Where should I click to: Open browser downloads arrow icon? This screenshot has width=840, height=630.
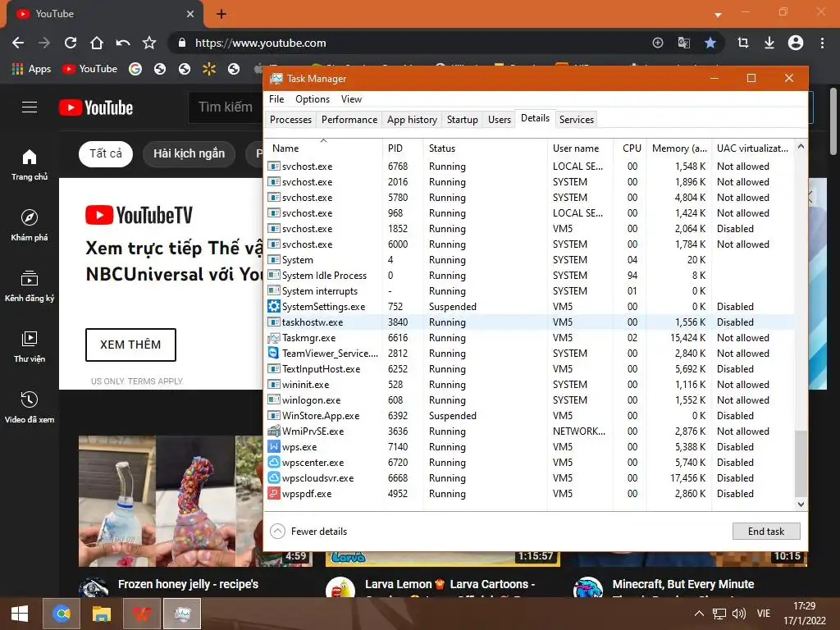pos(769,43)
